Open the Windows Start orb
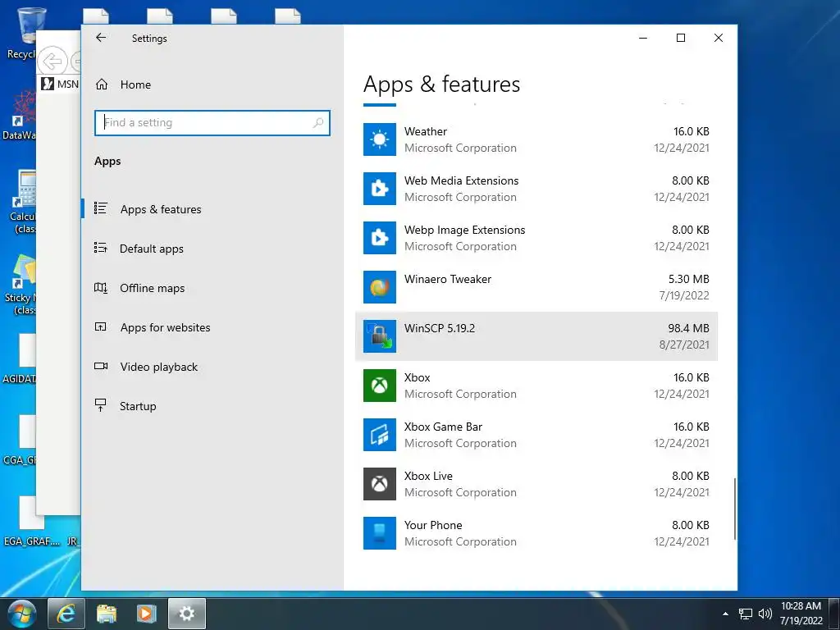This screenshot has width=840, height=630. tap(21, 614)
